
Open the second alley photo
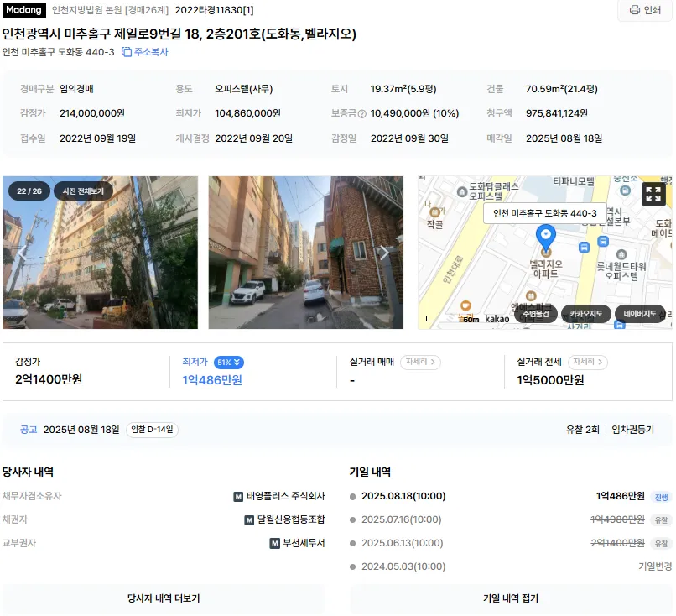point(305,253)
